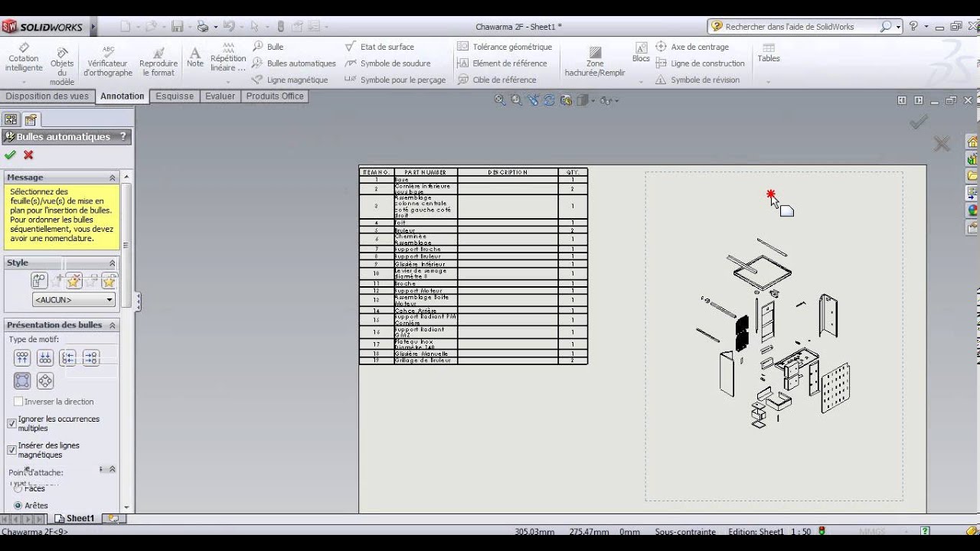Select Zone hachurée/Remplir tool
Viewport: 980px width, 551px height.
[595, 60]
